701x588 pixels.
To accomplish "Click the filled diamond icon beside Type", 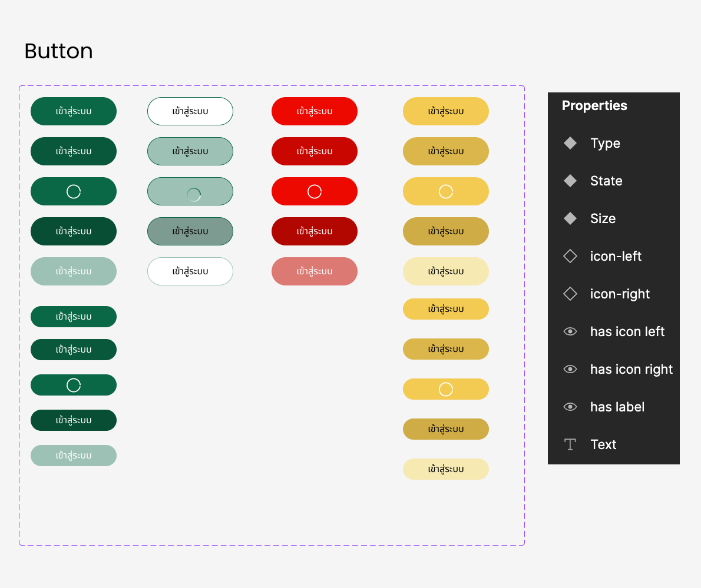I will (x=570, y=143).
